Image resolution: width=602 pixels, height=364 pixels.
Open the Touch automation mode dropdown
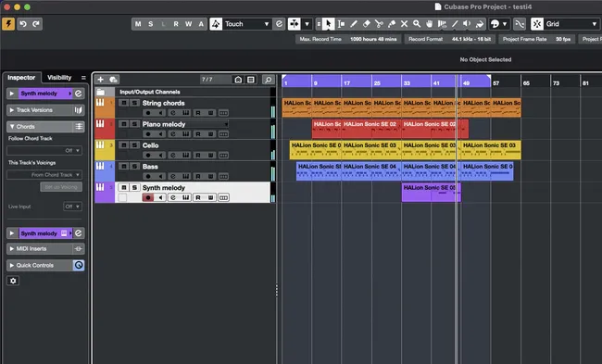(246, 24)
